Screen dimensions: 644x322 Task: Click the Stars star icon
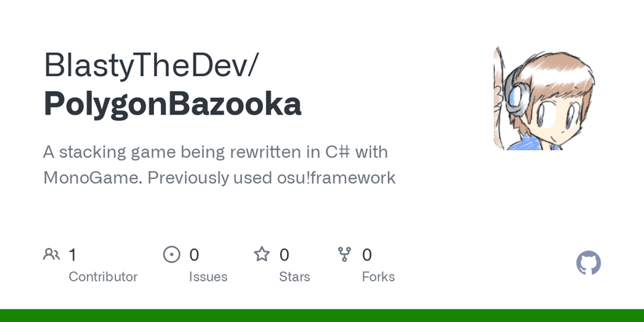pos(262,254)
